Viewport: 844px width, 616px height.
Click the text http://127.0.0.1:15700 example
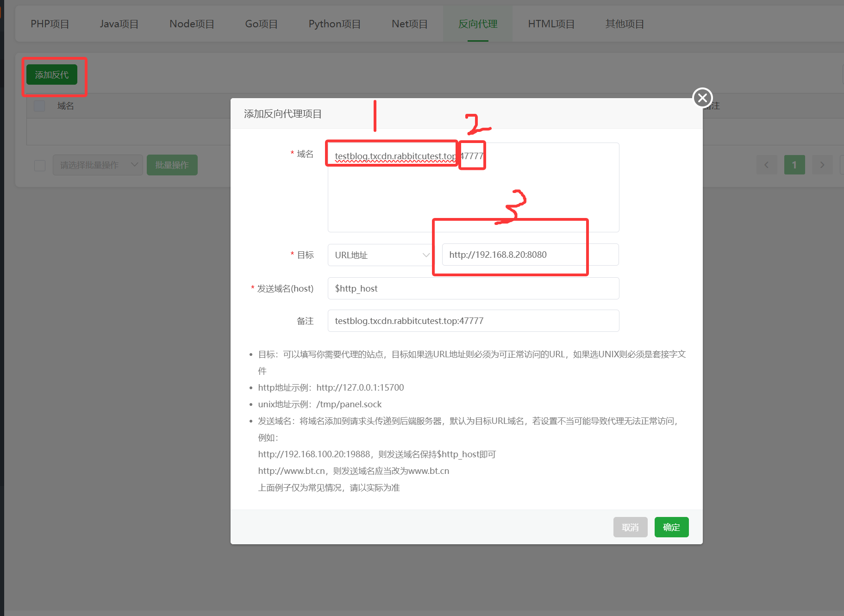360,387
